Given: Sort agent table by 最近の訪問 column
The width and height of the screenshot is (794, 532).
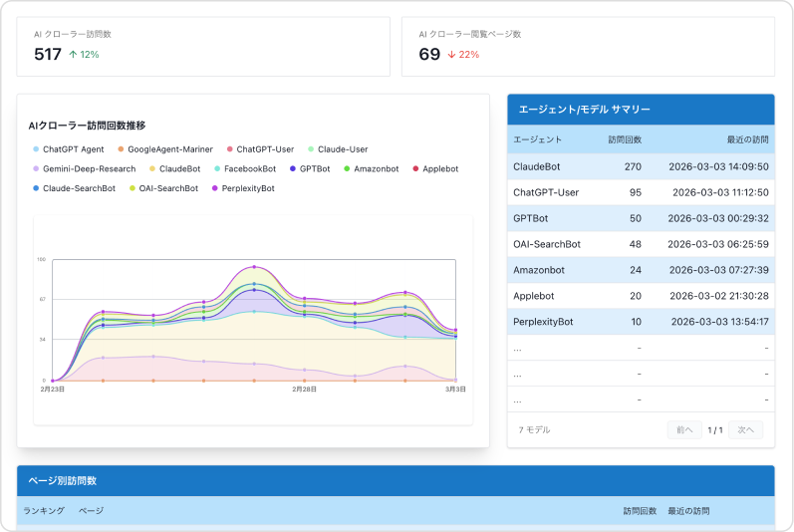Looking at the screenshot, I should [x=746, y=139].
